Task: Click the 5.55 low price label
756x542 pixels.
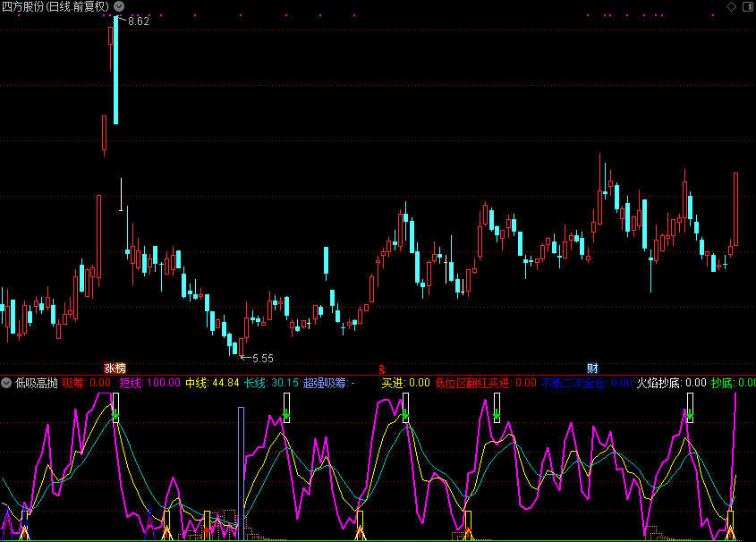Action: coord(262,359)
